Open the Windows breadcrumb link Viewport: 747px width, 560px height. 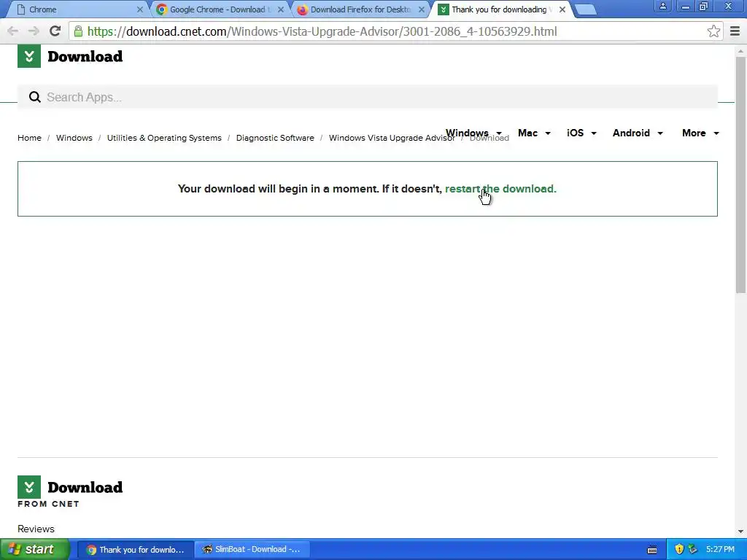pos(74,138)
